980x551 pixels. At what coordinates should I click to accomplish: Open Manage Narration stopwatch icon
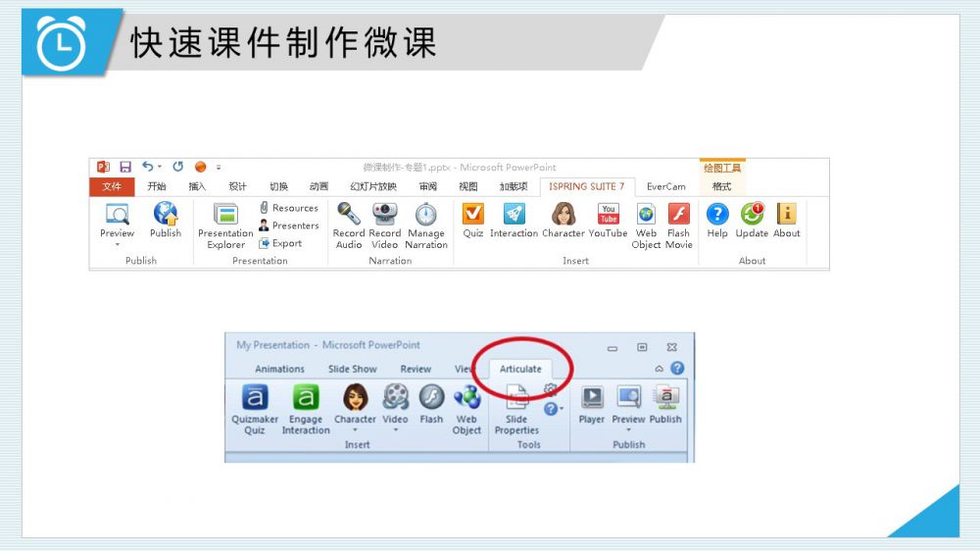coord(426,214)
